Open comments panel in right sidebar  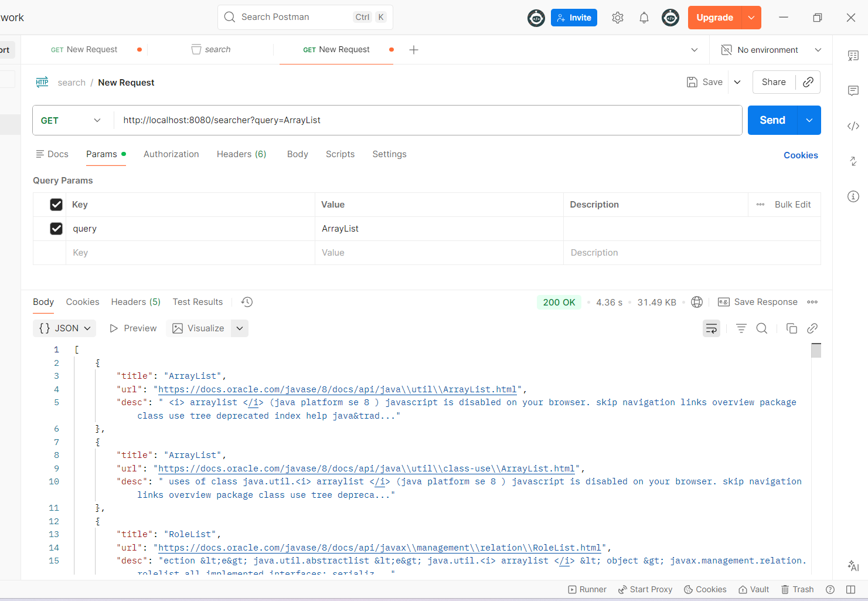[x=853, y=91]
